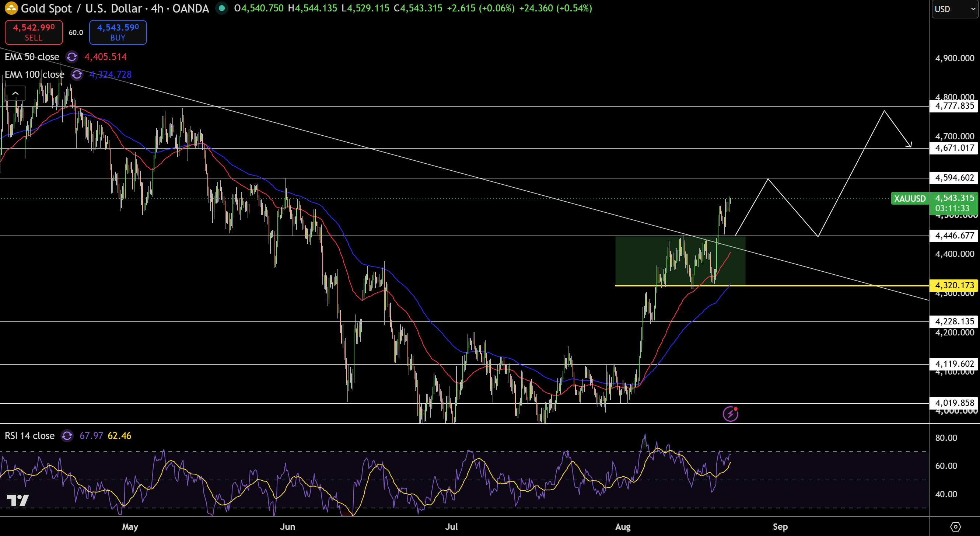This screenshot has height=536, width=980.
Task: Click the green XAUUSD symbol tag
Action: click(910, 198)
